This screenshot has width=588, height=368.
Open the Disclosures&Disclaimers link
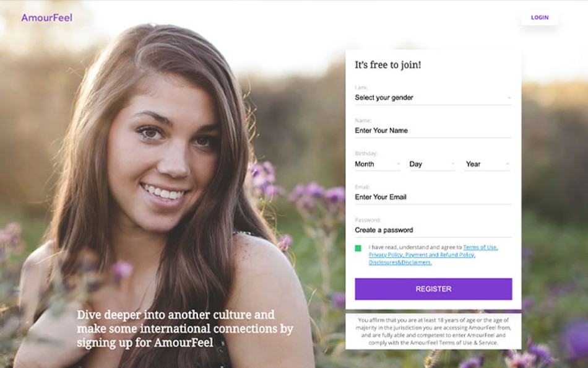(400, 262)
